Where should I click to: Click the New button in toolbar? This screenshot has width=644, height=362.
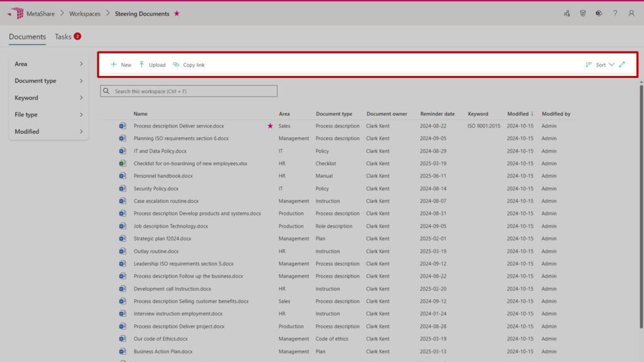(121, 65)
